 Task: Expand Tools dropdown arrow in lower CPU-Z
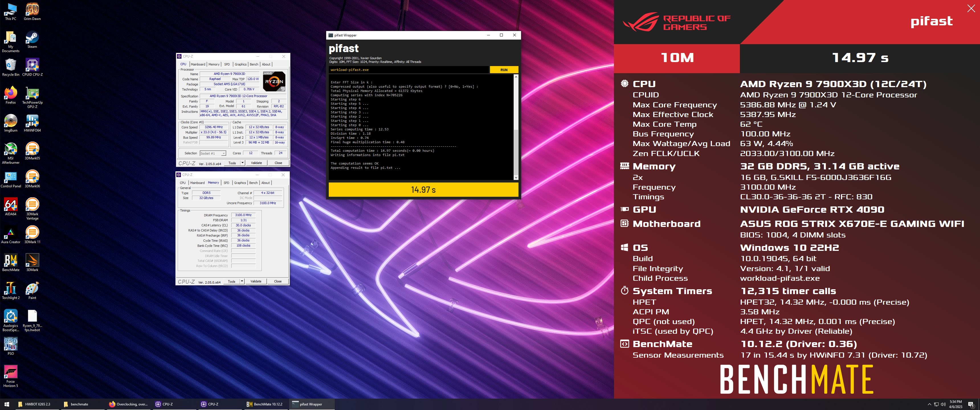(x=242, y=281)
